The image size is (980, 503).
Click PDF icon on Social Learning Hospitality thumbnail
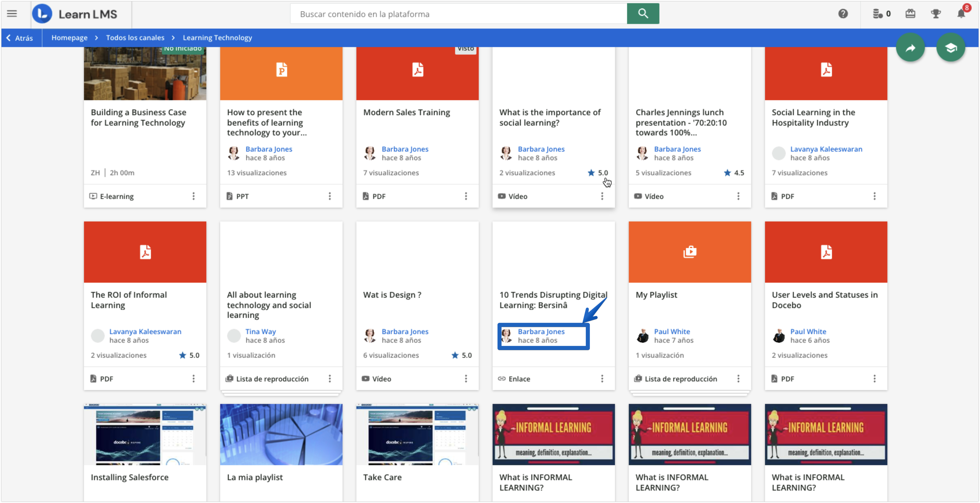826,70
